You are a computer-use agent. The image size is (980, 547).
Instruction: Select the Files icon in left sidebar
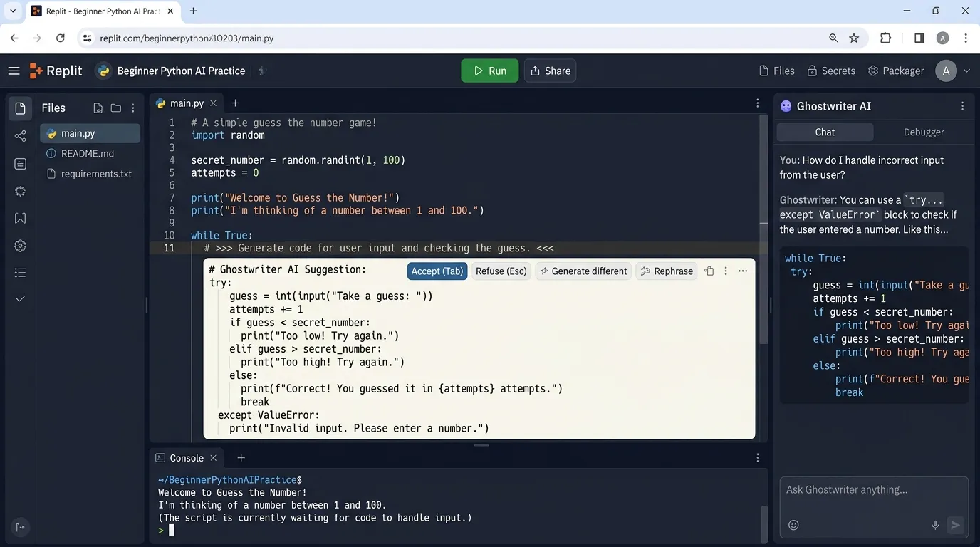[x=21, y=108]
